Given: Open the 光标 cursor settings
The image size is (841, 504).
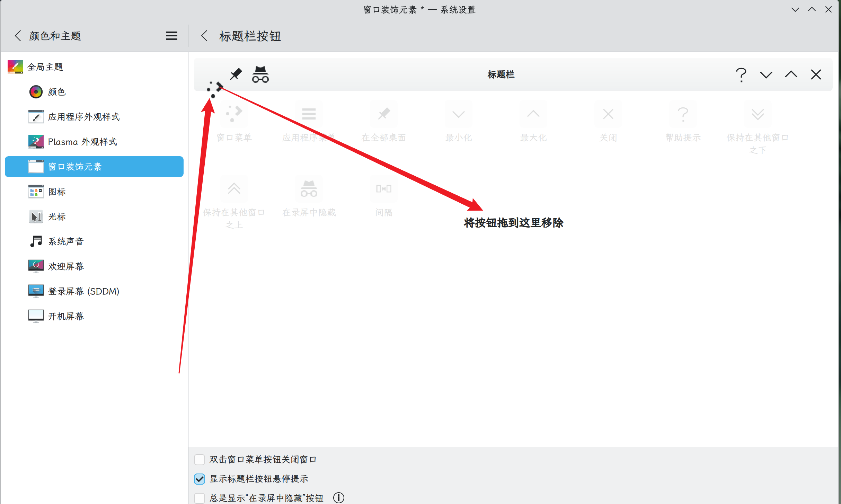Looking at the screenshot, I should coord(57,216).
